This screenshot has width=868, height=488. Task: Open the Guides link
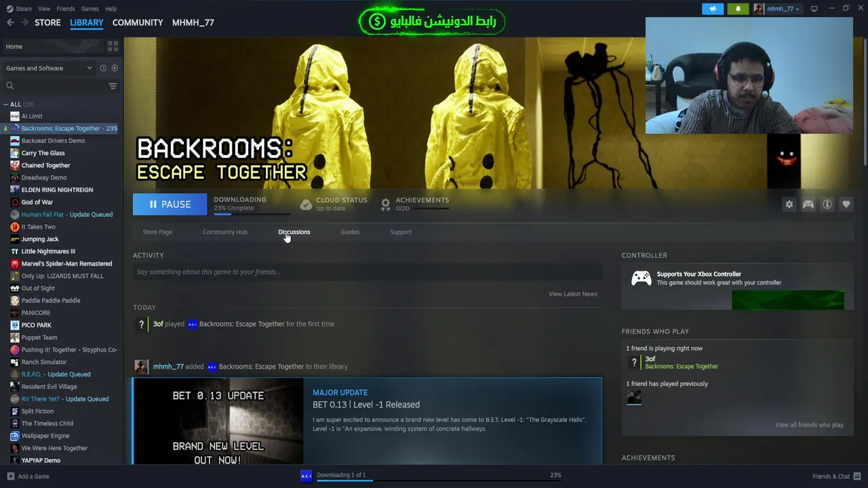click(x=350, y=232)
